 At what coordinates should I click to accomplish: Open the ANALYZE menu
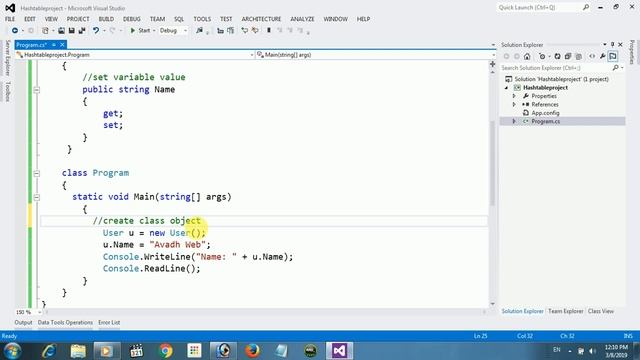pyautogui.click(x=302, y=19)
